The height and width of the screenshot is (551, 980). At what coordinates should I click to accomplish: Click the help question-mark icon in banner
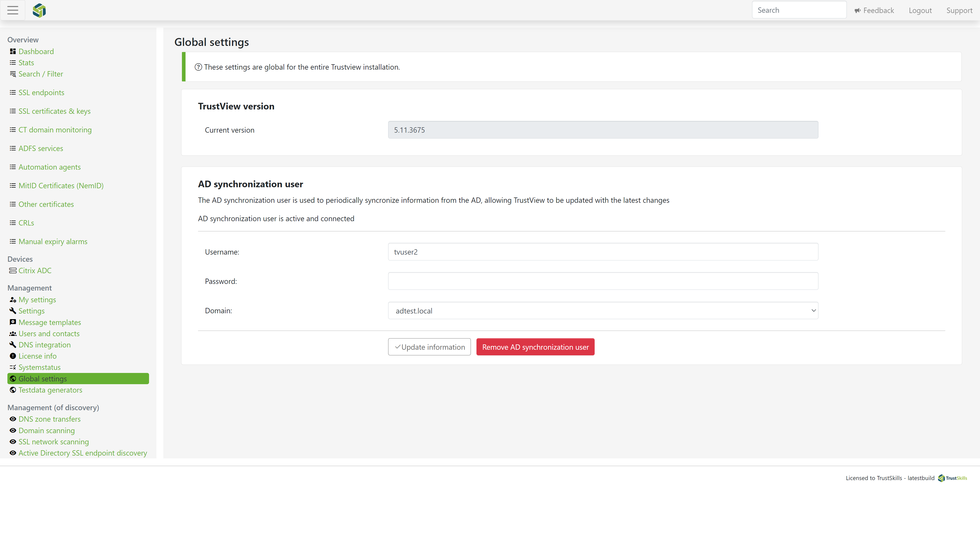pos(198,67)
